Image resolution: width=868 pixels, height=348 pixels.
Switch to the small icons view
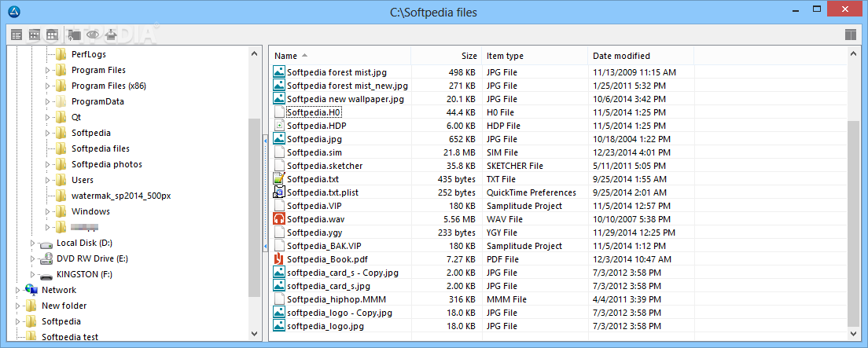[35, 35]
